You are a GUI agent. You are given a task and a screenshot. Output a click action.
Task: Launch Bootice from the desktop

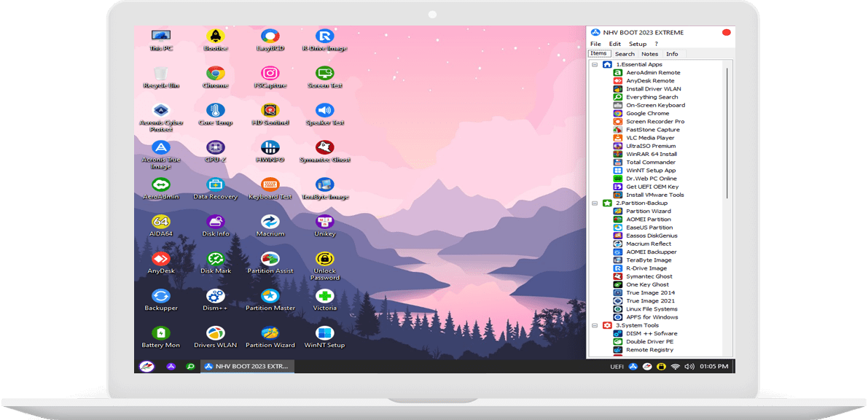point(215,40)
